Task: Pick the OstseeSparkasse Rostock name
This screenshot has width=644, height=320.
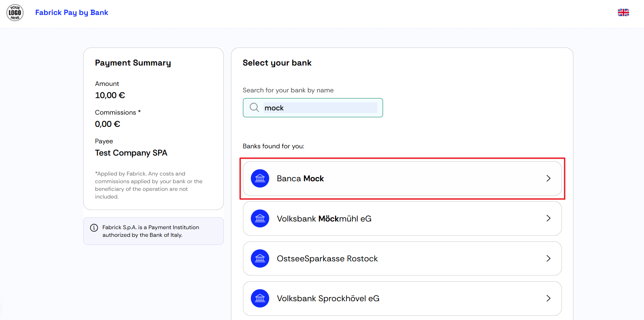Action: coord(327,259)
